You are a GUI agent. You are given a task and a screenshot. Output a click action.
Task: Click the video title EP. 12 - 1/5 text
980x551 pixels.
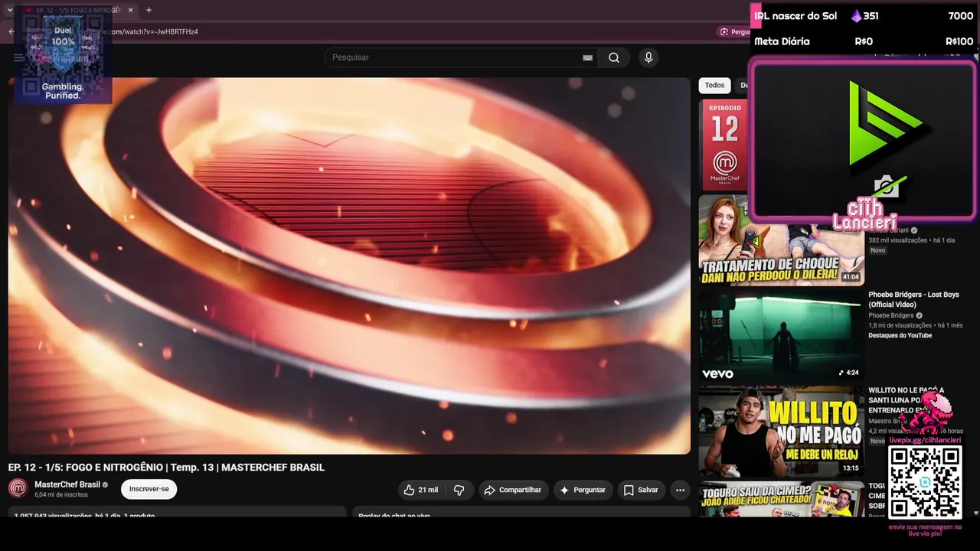pos(166,468)
